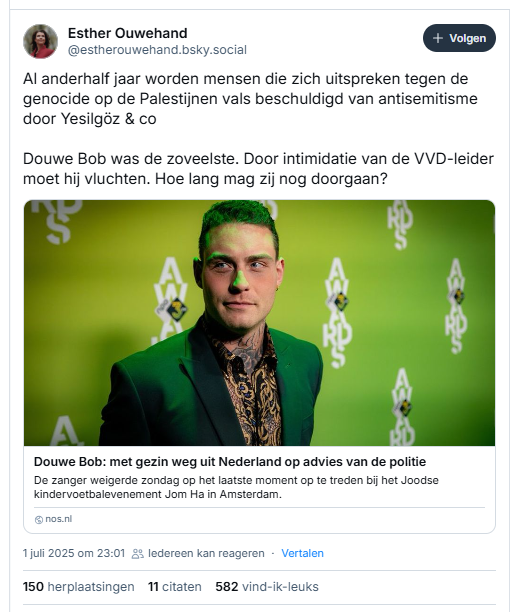
Task: View the 582 vind-ik-leuks list
Action: pos(267,587)
